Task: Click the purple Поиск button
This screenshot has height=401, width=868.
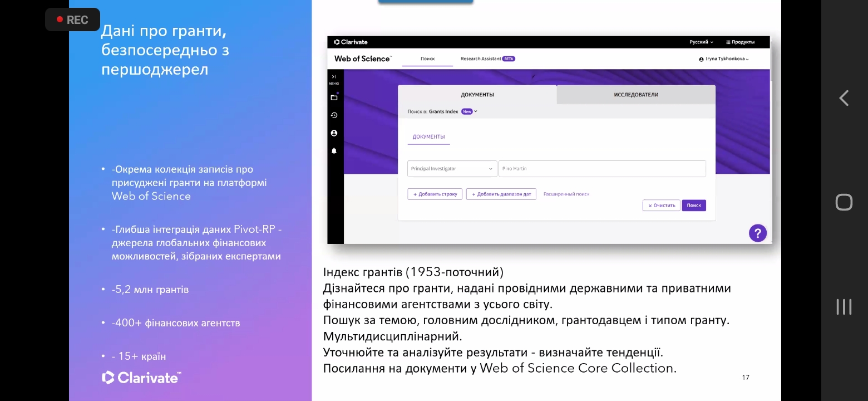Action: coord(694,205)
